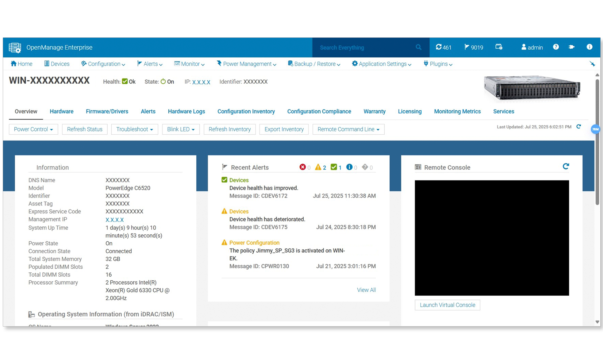Expand the Configuration menu
This screenshot has height=364, width=603.
click(x=103, y=64)
